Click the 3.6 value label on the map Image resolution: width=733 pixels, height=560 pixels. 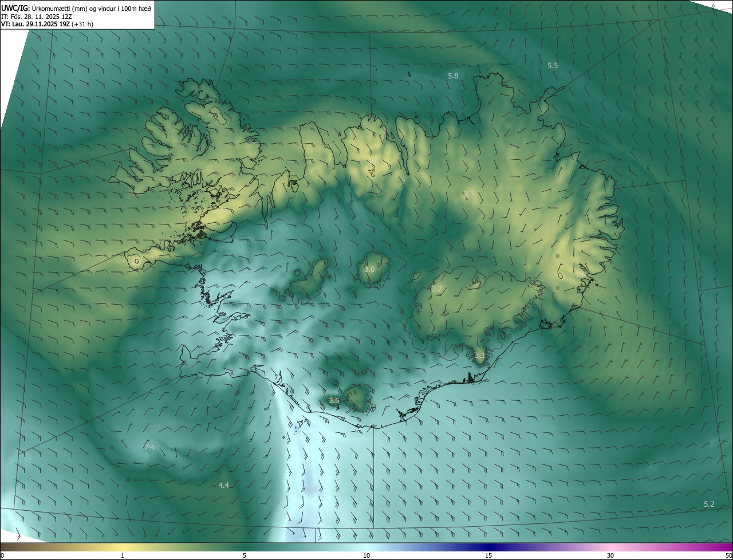tap(334, 401)
